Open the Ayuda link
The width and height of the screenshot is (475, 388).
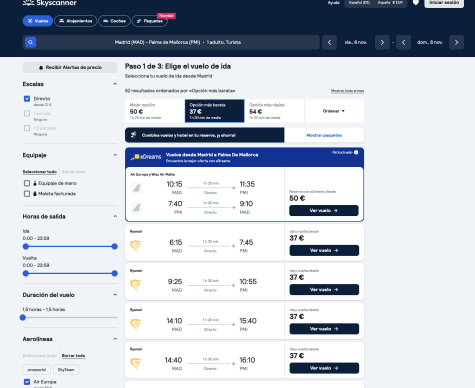coord(333,3)
